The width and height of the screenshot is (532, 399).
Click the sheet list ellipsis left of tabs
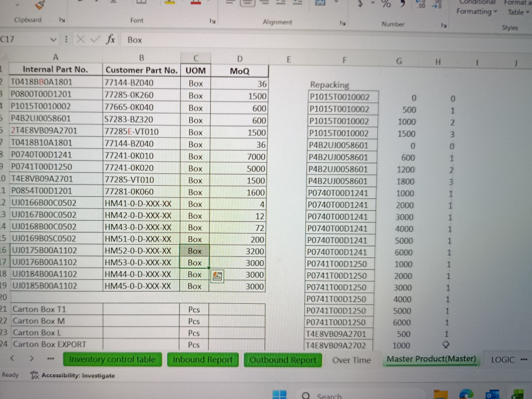pos(51,358)
